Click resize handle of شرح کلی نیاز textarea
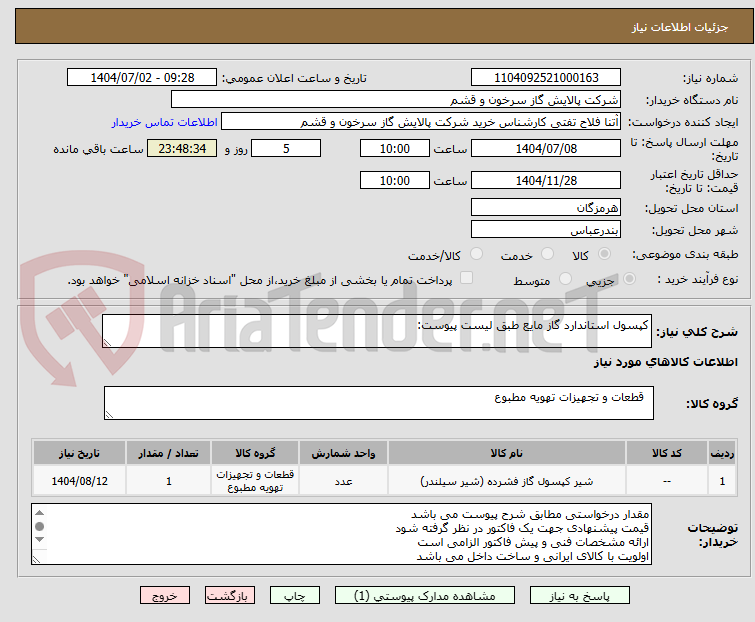Screen dimensions: 755x622 pos(107,342)
